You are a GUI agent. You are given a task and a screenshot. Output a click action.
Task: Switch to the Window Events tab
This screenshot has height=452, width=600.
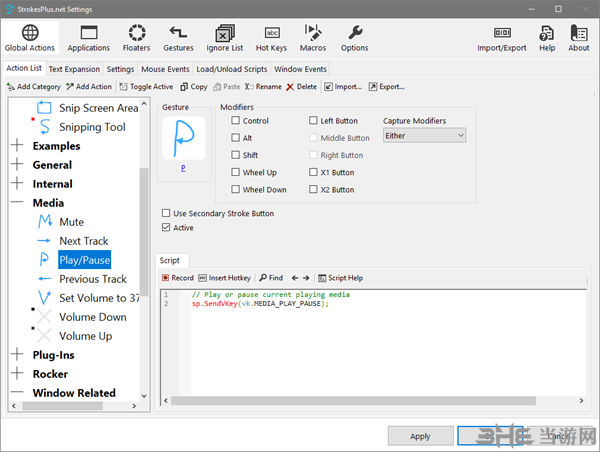(x=300, y=69)
